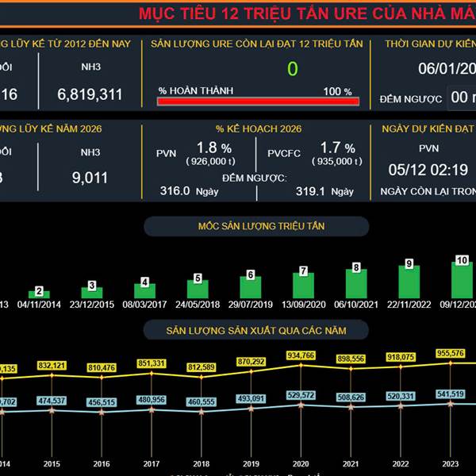
Task: Click the yellow data label 812,589
Action: pyautogui.click(x=202, y=367)
